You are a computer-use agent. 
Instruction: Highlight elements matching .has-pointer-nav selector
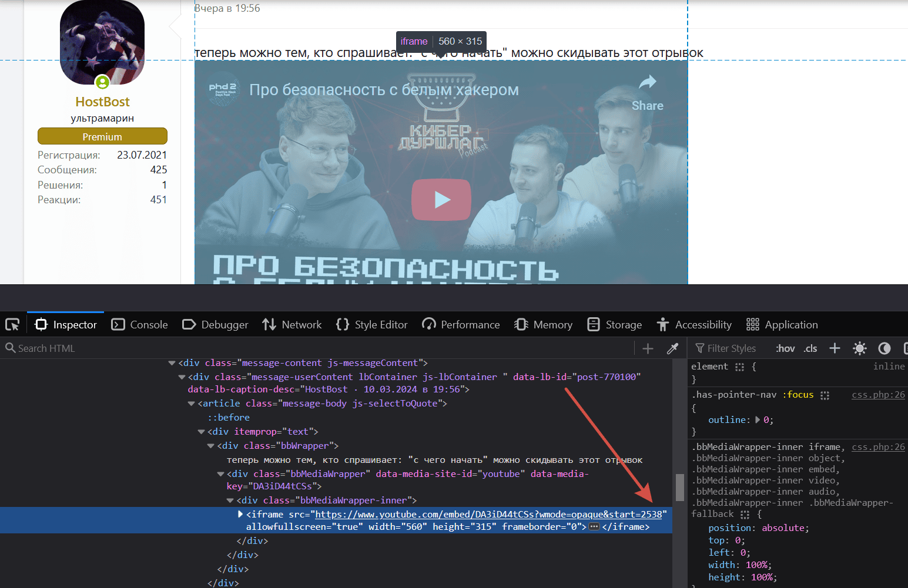[825, 395]
